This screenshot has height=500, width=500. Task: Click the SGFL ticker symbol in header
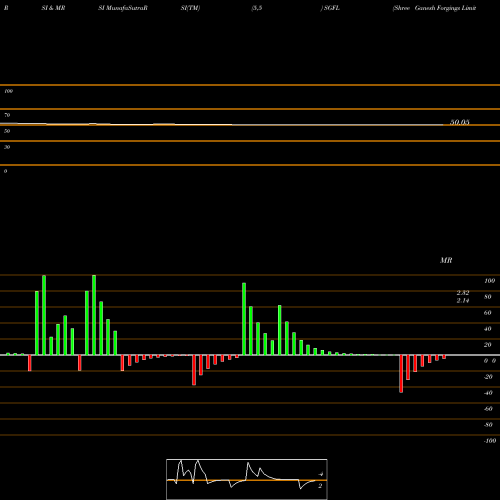pyautogui.click(x=331, y=8)
